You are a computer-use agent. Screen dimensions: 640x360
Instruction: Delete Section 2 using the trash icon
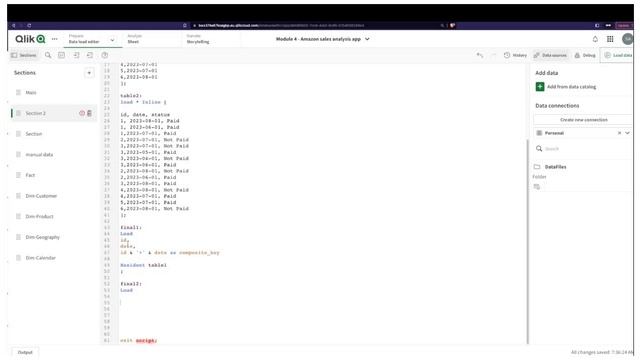pos(89,113)
